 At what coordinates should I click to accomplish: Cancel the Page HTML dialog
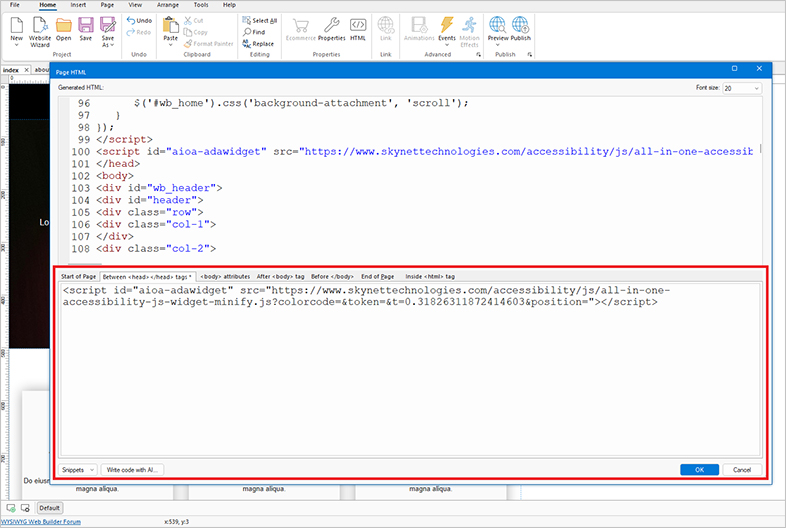pos(742,470)
